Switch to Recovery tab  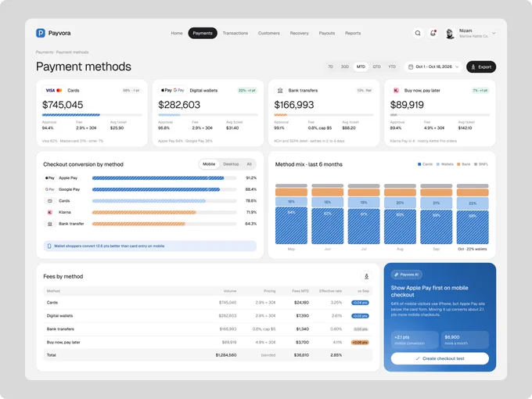299,33
